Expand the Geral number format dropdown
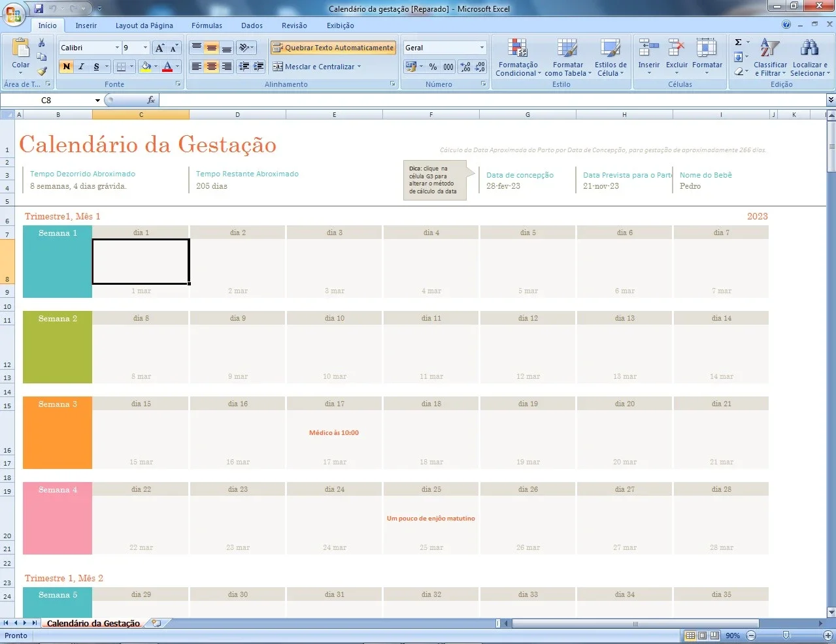Screen dimensions: 836x644 (482, 48)
